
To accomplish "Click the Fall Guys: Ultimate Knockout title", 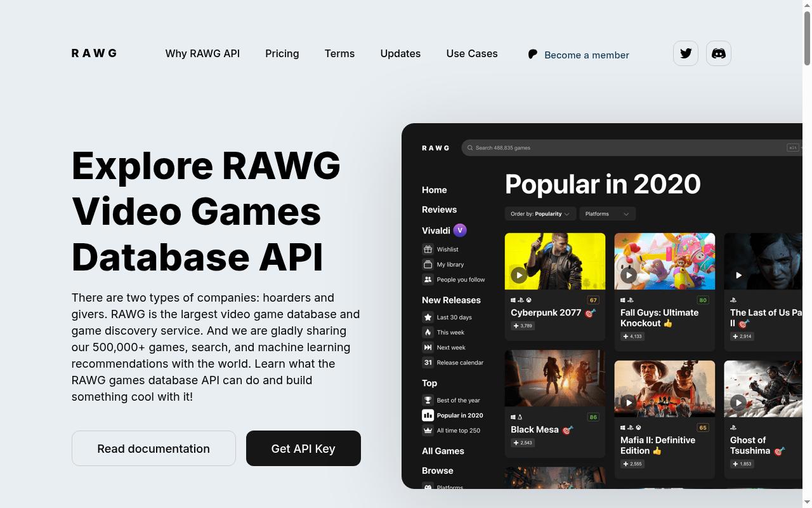I will click(660, 317).
